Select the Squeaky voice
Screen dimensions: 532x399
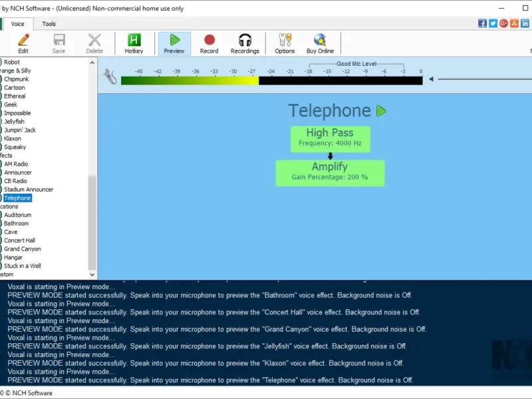pyautogui.click(x=15, y=147)
